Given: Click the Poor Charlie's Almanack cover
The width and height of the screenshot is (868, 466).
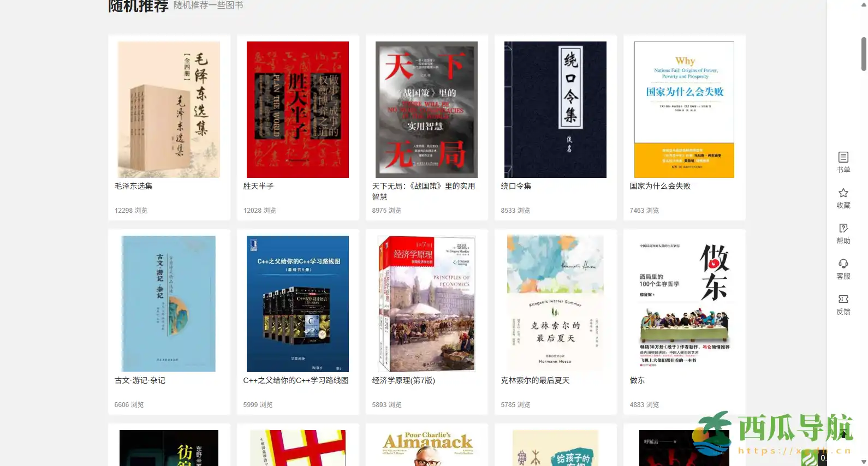Looking at the screenshot, I should click(x=426, y=447).
